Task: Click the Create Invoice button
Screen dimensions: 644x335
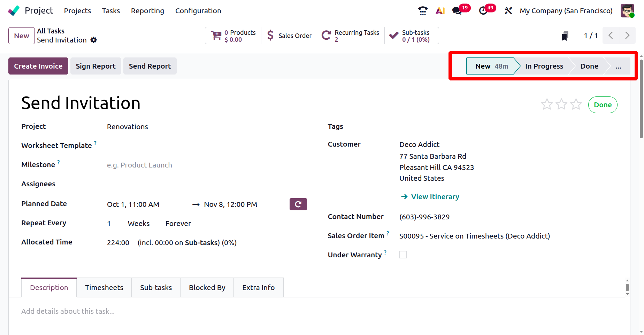Action: click(38, 66)
